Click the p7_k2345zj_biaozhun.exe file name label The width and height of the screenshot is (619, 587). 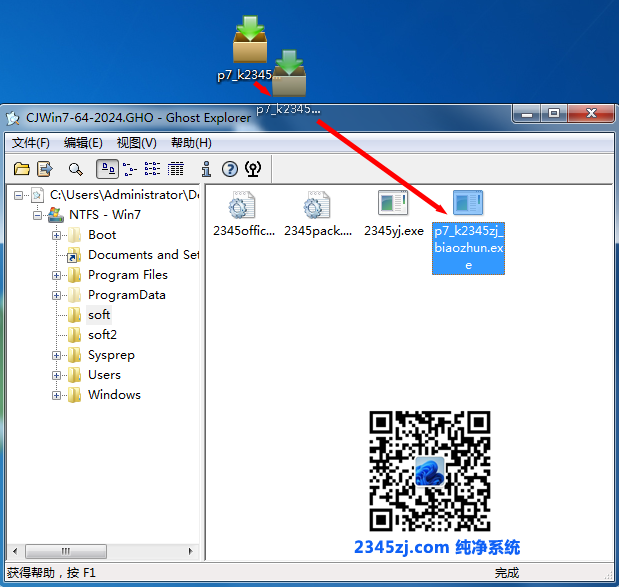pos(468,248)
